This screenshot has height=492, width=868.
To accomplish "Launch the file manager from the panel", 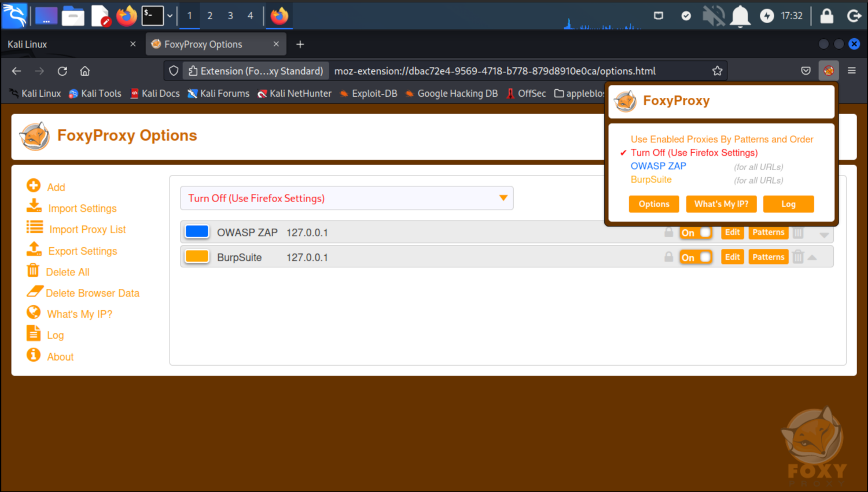I will (73, 16).
